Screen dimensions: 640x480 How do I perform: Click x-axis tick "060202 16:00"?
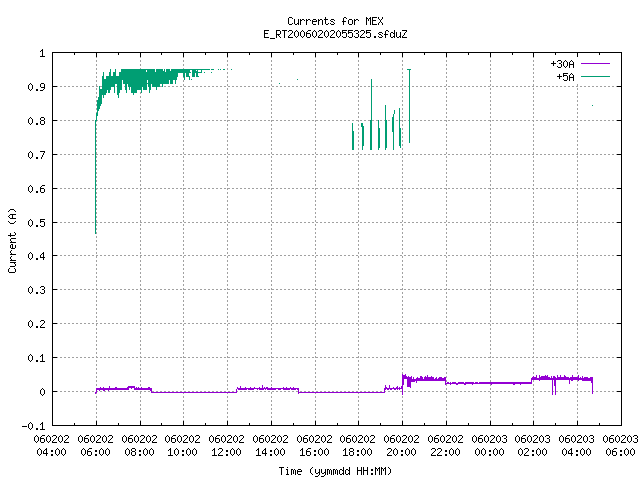(x=314, y=446)
